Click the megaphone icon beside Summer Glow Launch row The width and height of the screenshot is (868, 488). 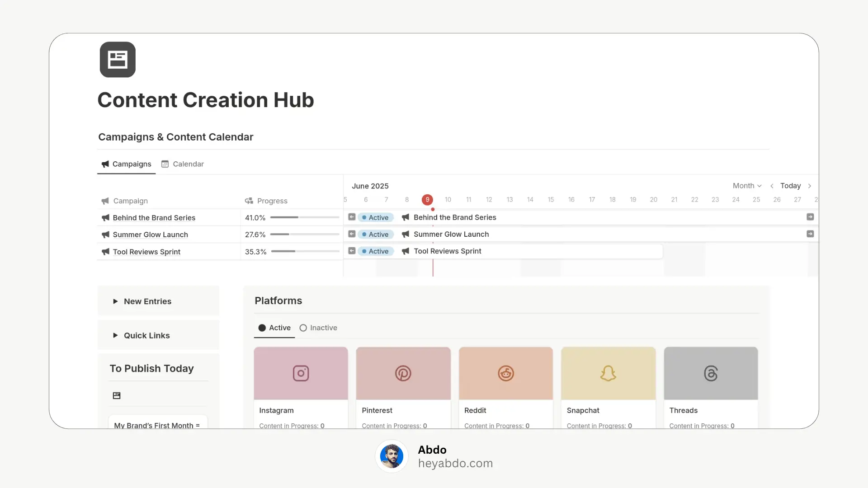tap(105, 235)
